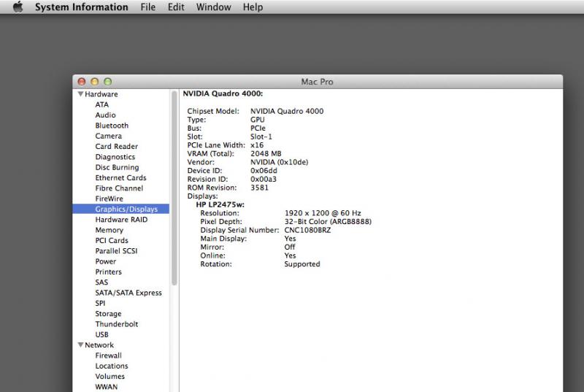Select SAS in the sidebar

101,283
